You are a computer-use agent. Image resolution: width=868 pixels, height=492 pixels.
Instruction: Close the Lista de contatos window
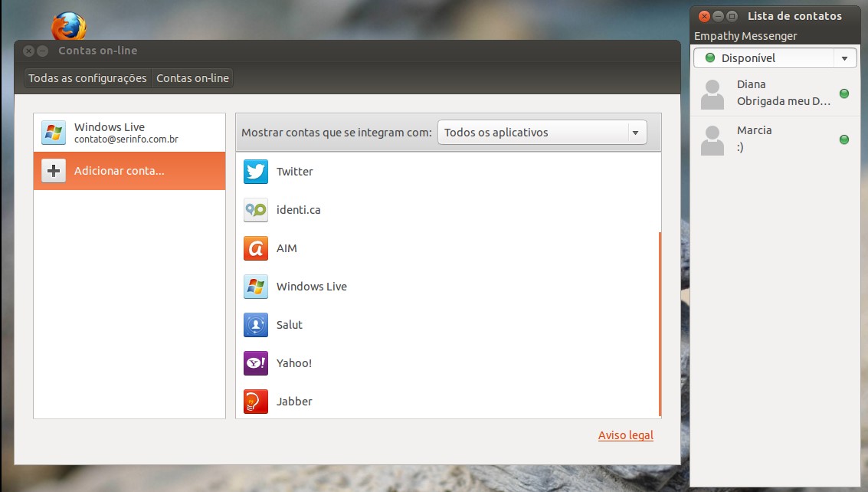tap(704, 16)
